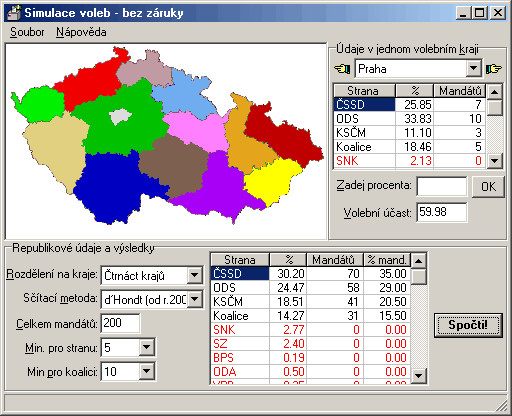
Task: Select Koalice row with 14.27 percent
Action: tap(310, 316)
